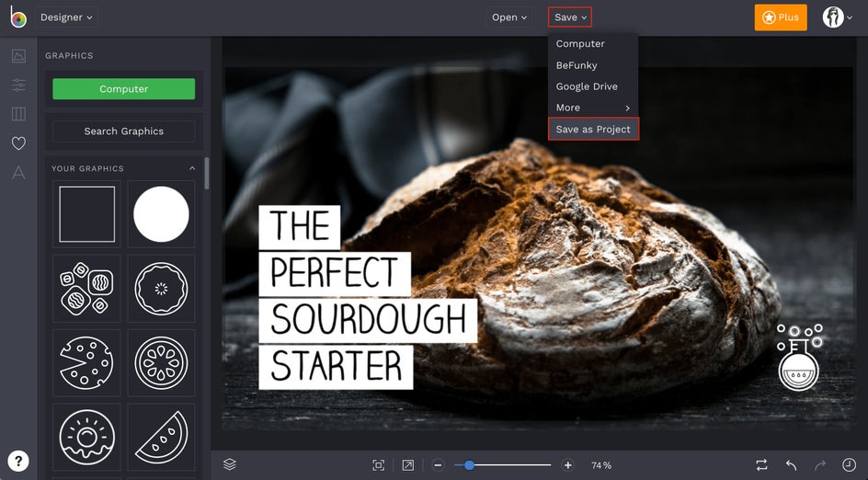This screenshot has height=480, width=868.
Task: Open the Image Manager sidebar icon
Action: tap(18, 56)
